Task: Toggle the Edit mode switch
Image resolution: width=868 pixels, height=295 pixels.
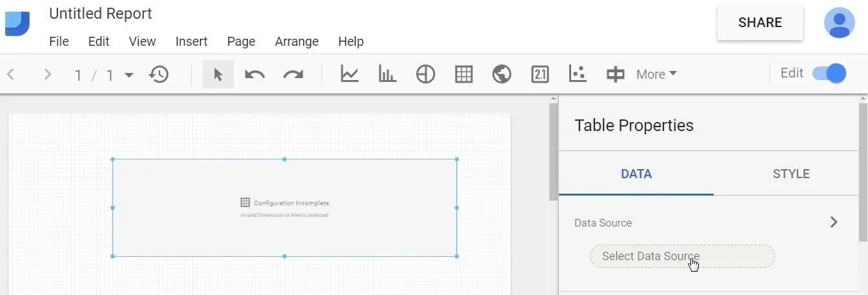Action: pos(829,73)
